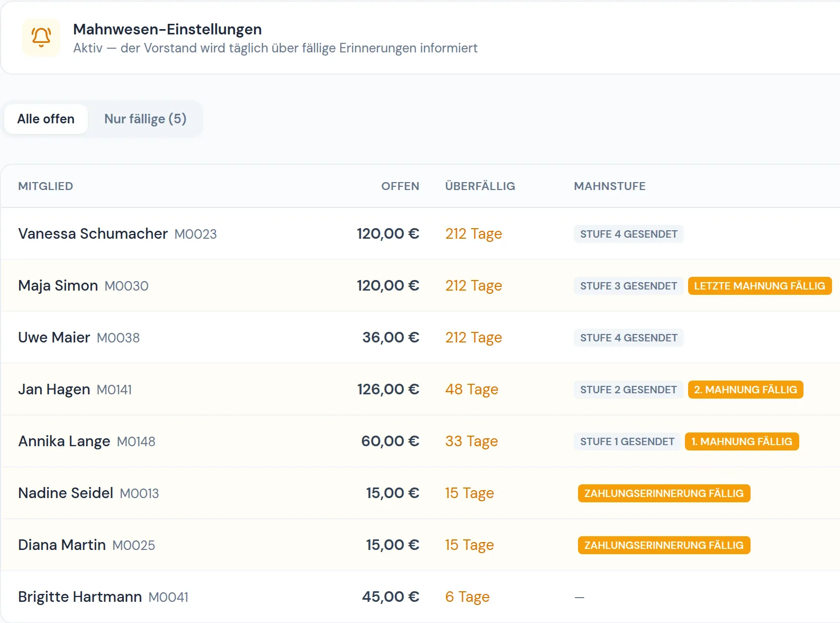Viewport: 840px width, 623px height.
Task: Click Diana Martin's 'Zahlungserinnerung fällig' badge
Action: (x=664, y=545)
